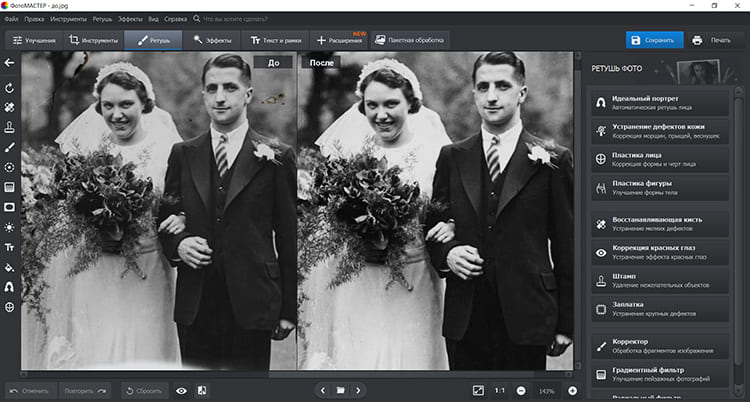Switch to the Инструменты tab with crop icon
The width and height of the screenshot is (750, 402).
click(93, 40)
